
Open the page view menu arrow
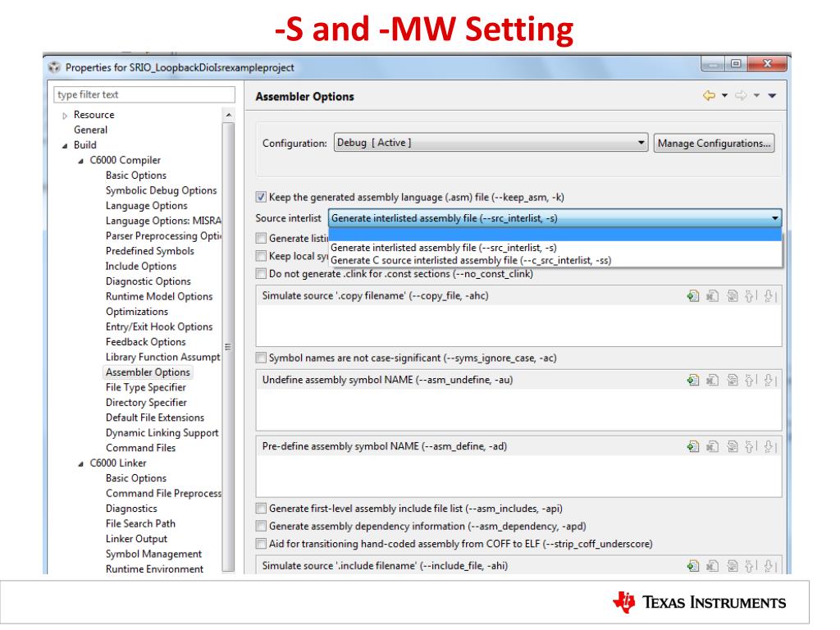point(772,95)
